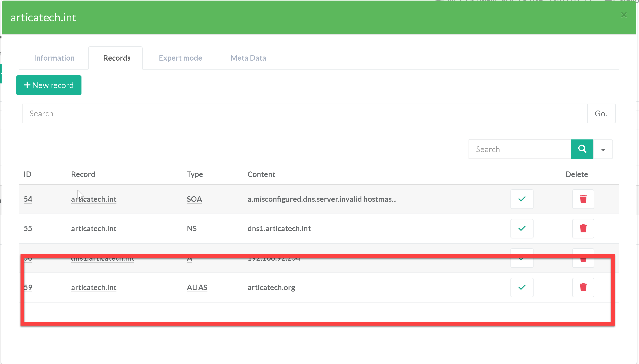Delete the SOA record 54

583,199
